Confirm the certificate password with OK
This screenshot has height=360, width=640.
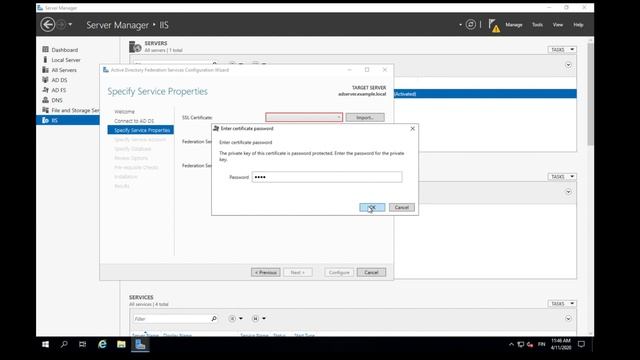tap(372, 207)
